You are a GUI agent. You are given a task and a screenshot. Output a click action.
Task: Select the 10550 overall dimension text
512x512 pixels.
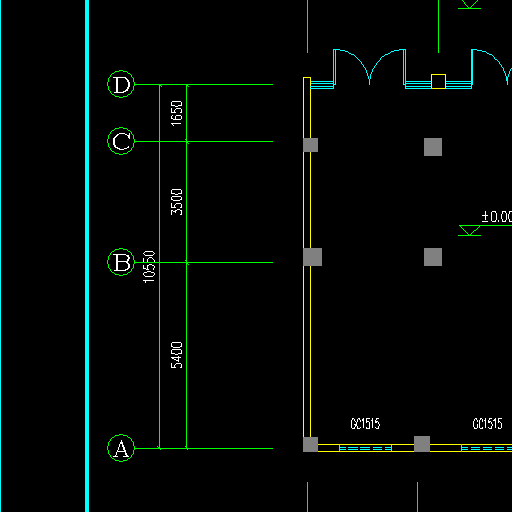point(149,267)
